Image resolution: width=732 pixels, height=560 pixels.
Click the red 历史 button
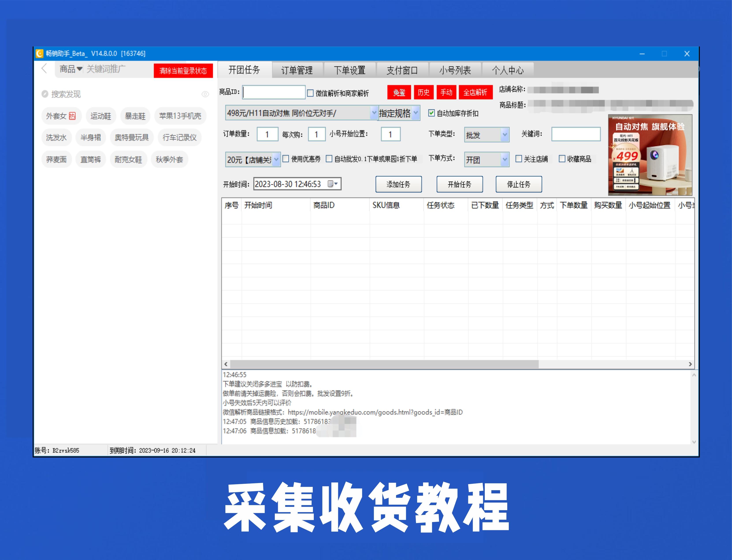[x=423, y=92]
